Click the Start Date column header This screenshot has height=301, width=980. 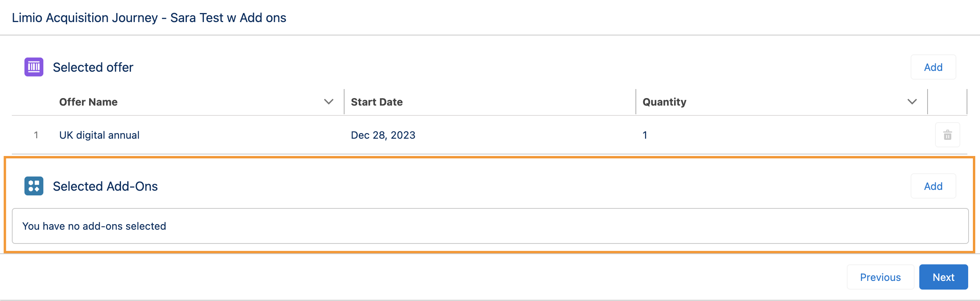coord(377,102)
